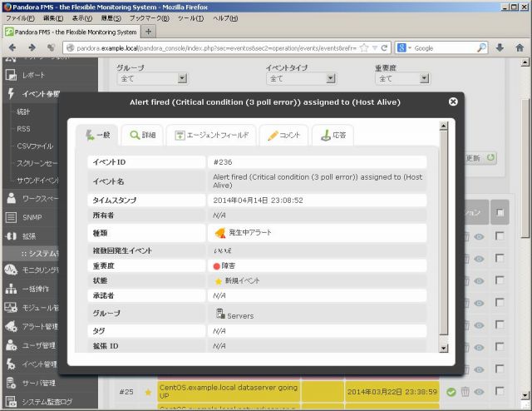This screenshot has width=532, height=411.
Task: Open the RSS sidebar link
Action: 24,129
